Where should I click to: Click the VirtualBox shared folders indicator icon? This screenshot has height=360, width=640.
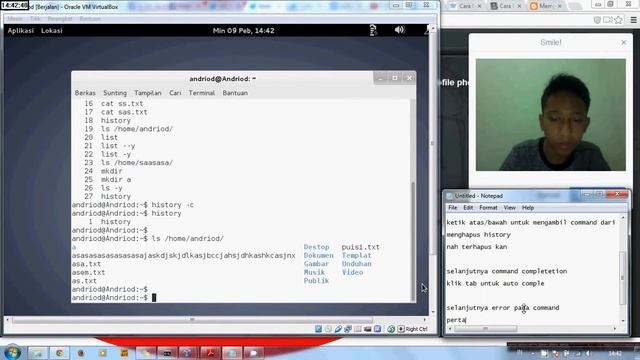(x=358, y=329)
